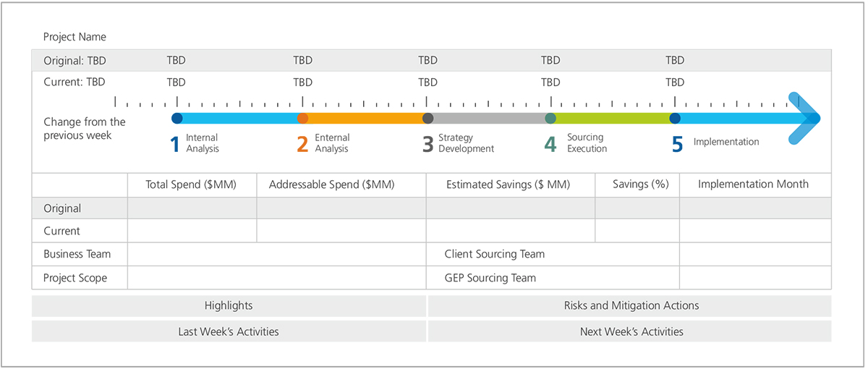Click the 'Savings (%)' column header
The height and width of the screenshot is (369, 868).
tap(640, 184)
